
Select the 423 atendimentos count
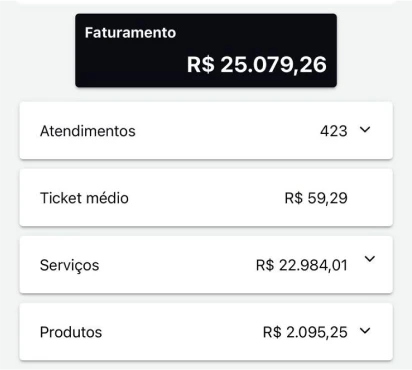click(334, 131)
